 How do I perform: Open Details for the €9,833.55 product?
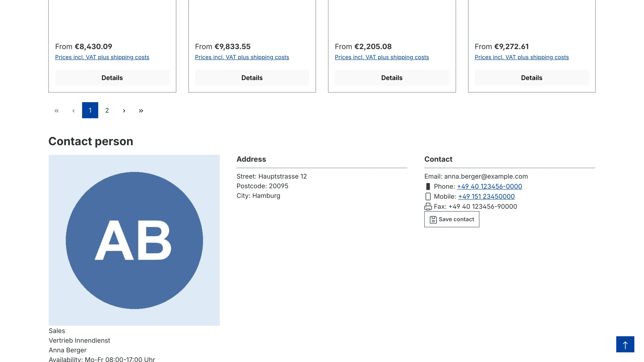(252, 78)
